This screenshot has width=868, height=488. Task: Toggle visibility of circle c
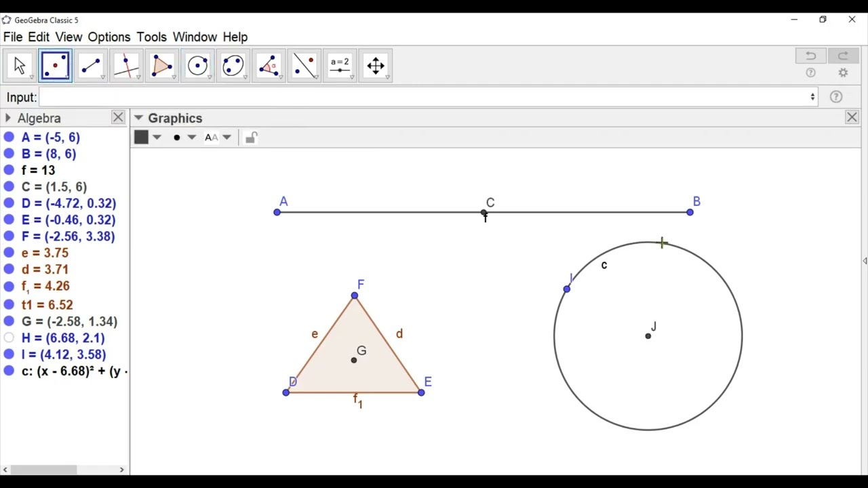9,371
